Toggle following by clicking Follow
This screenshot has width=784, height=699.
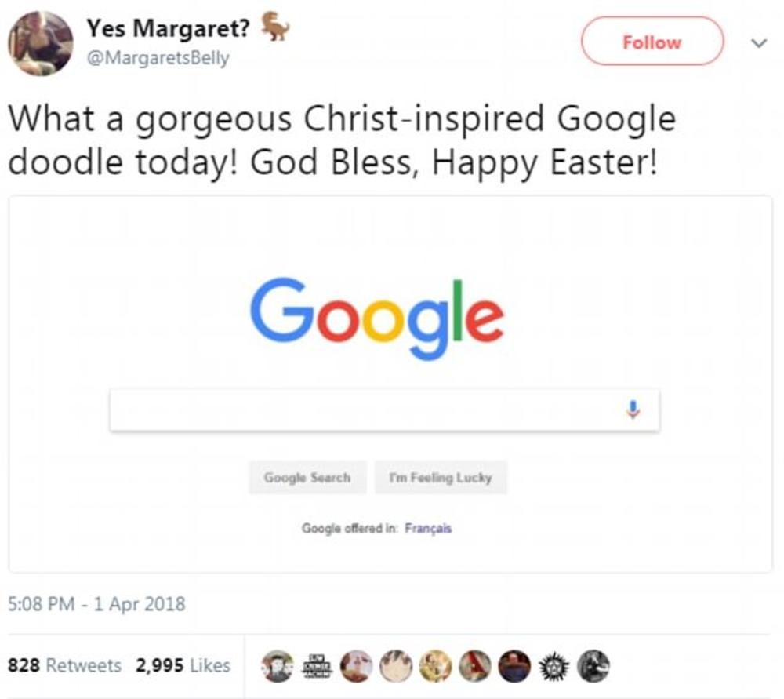coord(652,42)
